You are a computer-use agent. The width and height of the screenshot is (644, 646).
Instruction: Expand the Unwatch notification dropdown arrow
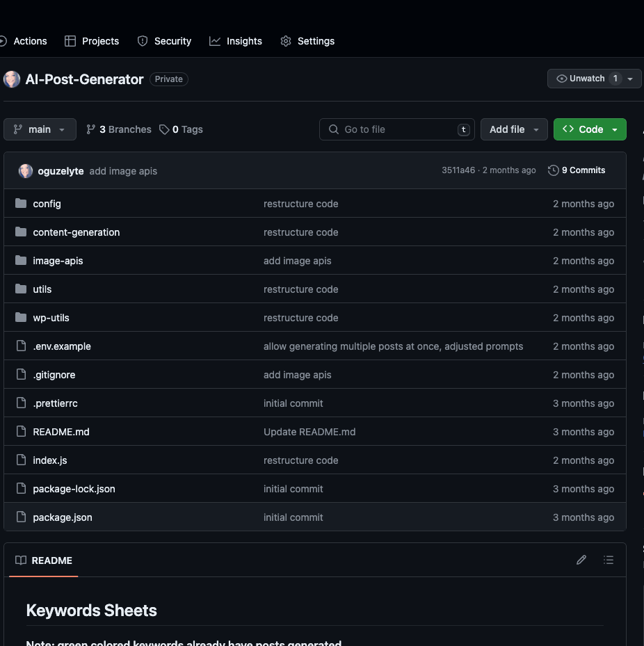(630, 79)
